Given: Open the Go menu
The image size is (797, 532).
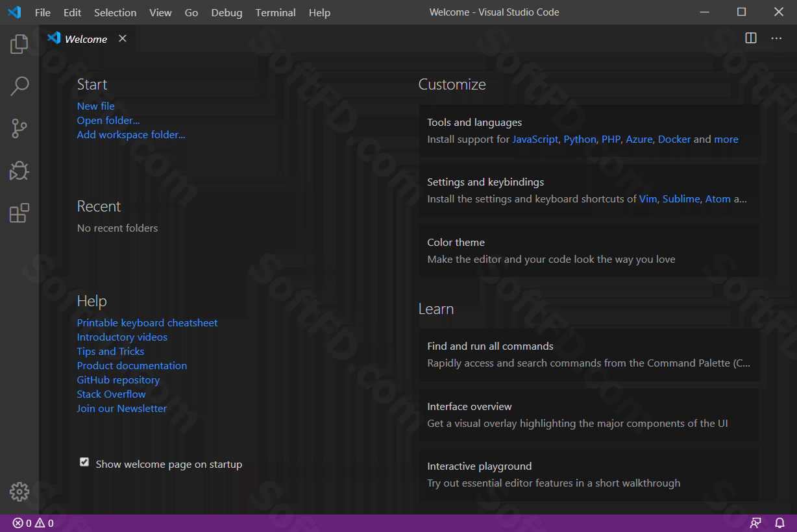Looking at the screenshot, I should 191,12.
